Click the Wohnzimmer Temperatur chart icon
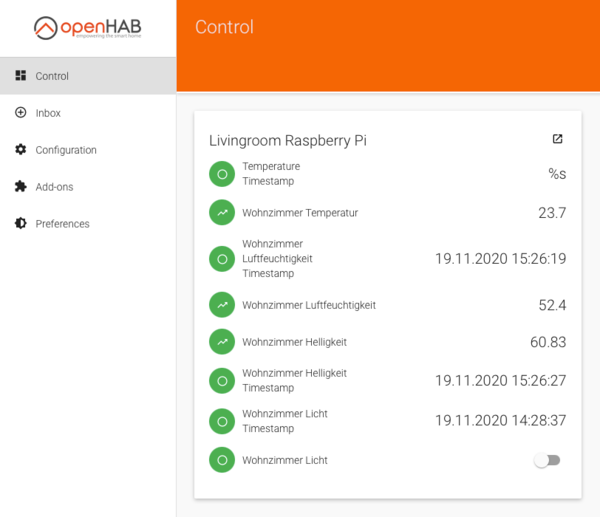The height and width of the screenshot is (517, 600). coord(222,213)
